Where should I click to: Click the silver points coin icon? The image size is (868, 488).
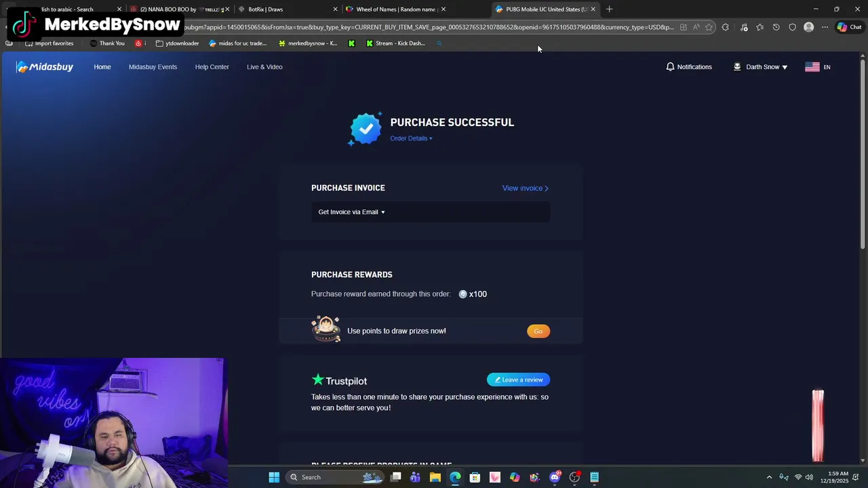462,294
